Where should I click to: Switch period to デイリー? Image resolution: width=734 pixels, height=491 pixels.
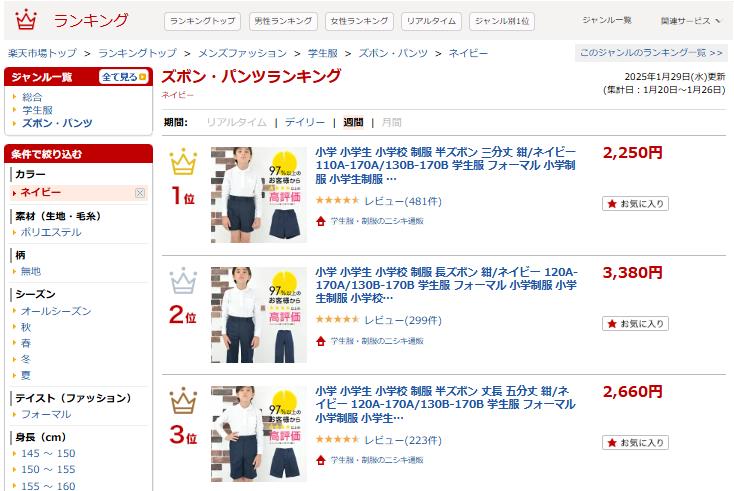pyautogui.click(x=305, y=122)
